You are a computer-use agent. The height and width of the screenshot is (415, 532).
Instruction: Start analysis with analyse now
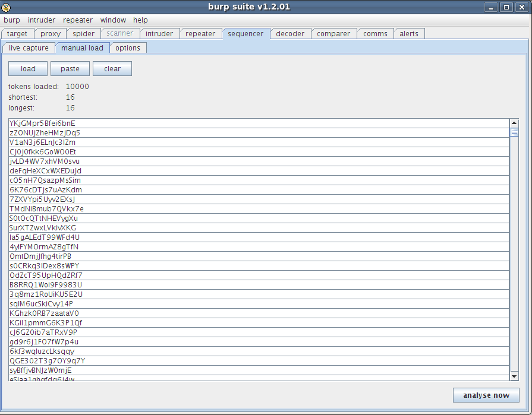coord(486,395)
